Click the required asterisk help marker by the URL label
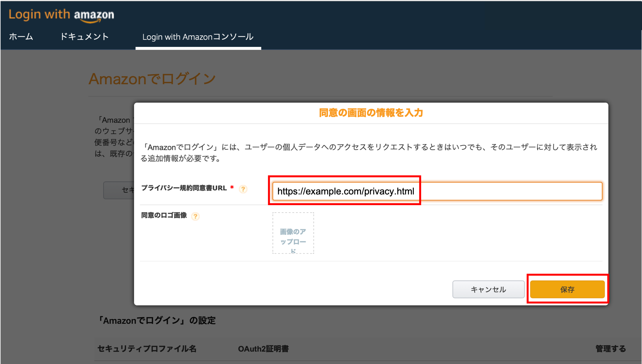This screenshot has height=364, width=642. (x=231, y=187)
